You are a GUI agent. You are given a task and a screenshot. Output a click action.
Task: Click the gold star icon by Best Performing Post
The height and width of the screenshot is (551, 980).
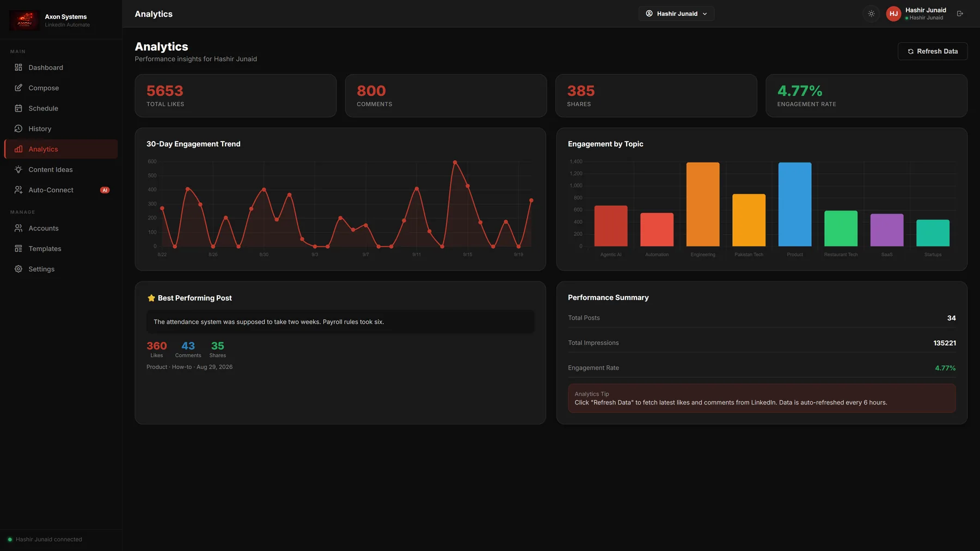coord(151,298)
